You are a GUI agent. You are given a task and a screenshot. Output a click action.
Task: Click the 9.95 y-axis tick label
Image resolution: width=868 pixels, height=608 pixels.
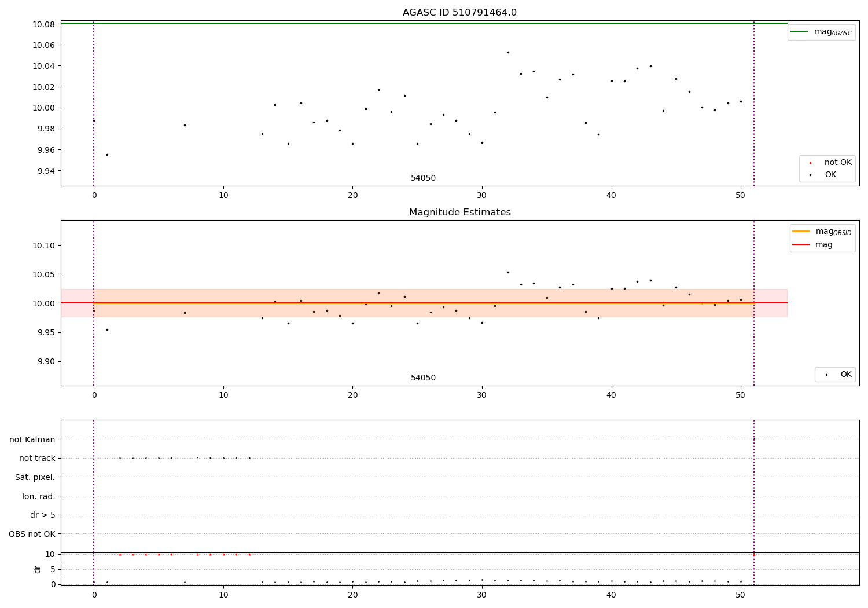coord(46,332)
